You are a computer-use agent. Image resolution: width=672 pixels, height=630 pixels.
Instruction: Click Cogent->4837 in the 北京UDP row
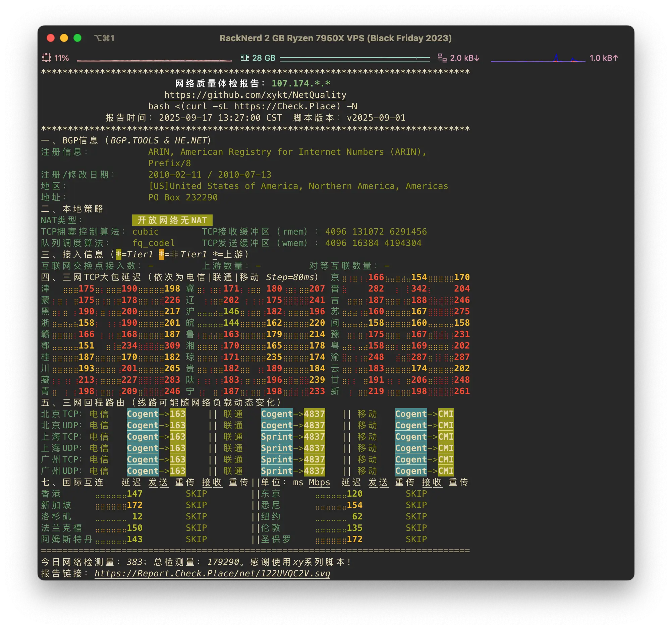coord(293,425)
